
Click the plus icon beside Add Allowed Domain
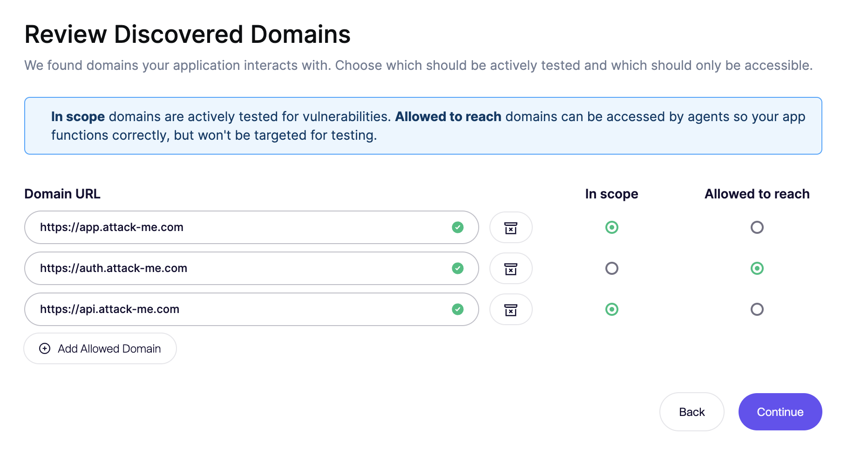pos(45,348)
